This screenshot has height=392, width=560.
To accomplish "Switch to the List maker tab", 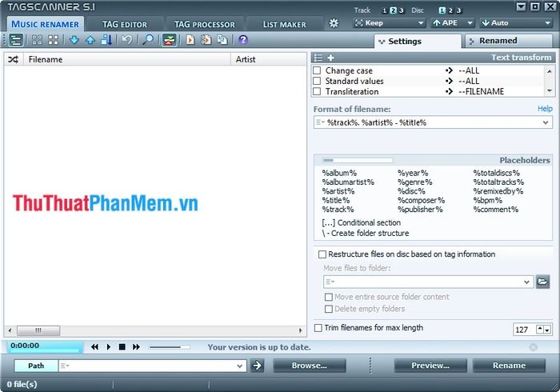I will pos(285,25).
